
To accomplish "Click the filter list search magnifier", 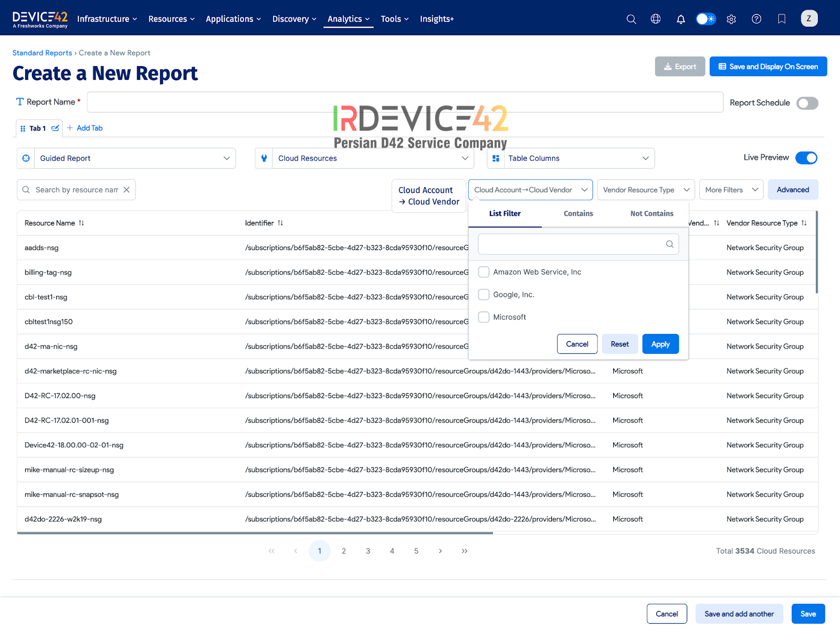I will (x=670, y=244).
